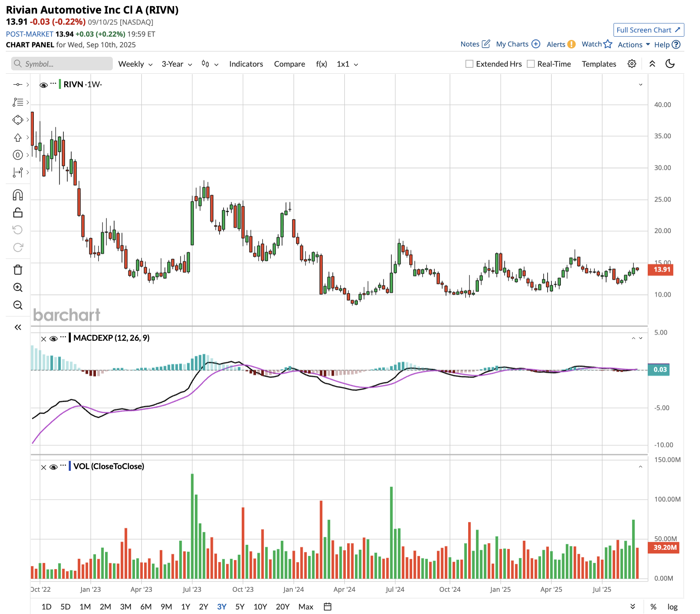This screenshot has height=614, width=700.
Task: Click the MACDEXP black series color bar
Action: [70, 338]
